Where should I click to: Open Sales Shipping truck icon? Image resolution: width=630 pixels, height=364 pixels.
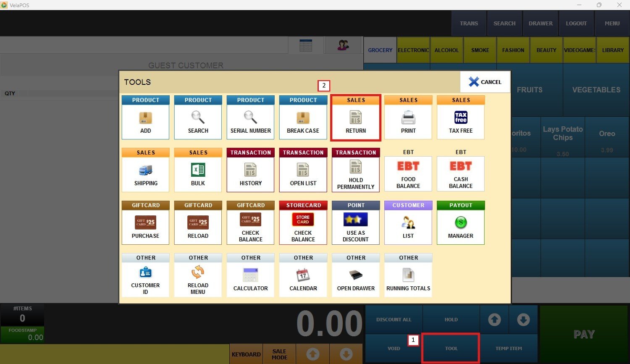pos(145,170)
